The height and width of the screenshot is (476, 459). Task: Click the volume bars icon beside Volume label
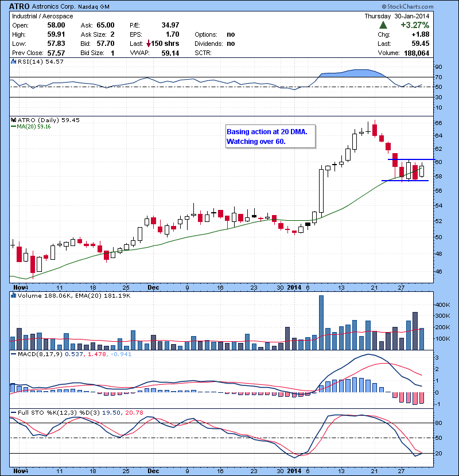point(13,295)
